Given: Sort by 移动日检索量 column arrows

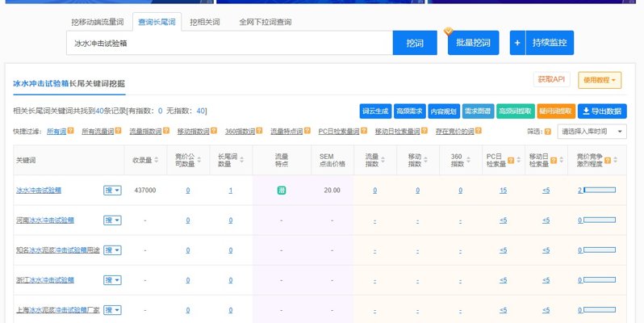Looking at the screenshot, I should point(562,160).
